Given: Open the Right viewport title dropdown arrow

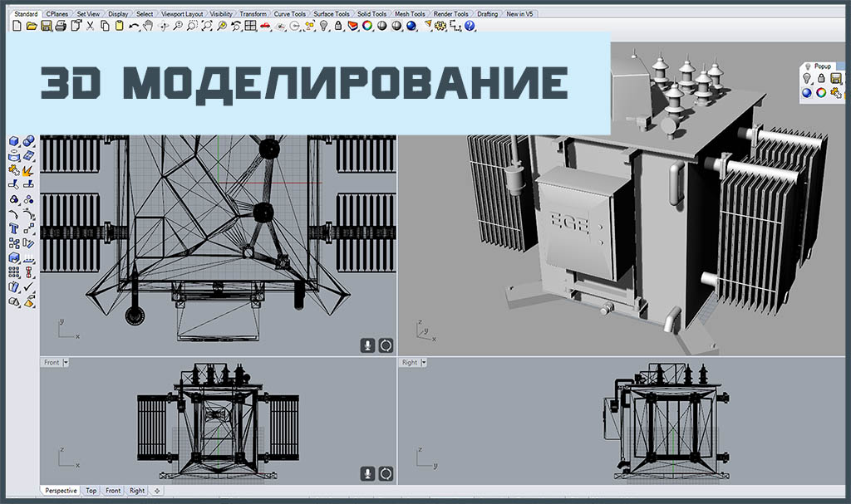Looking at the screenshot, I should 425,363.
